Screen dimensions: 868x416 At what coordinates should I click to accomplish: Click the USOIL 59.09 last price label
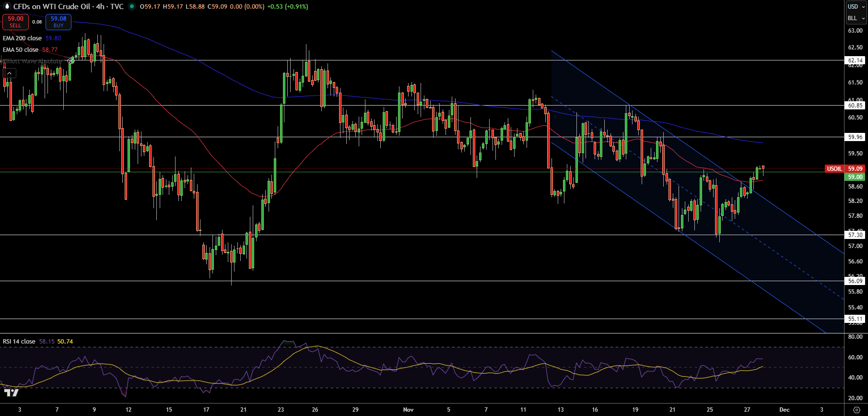845,169
